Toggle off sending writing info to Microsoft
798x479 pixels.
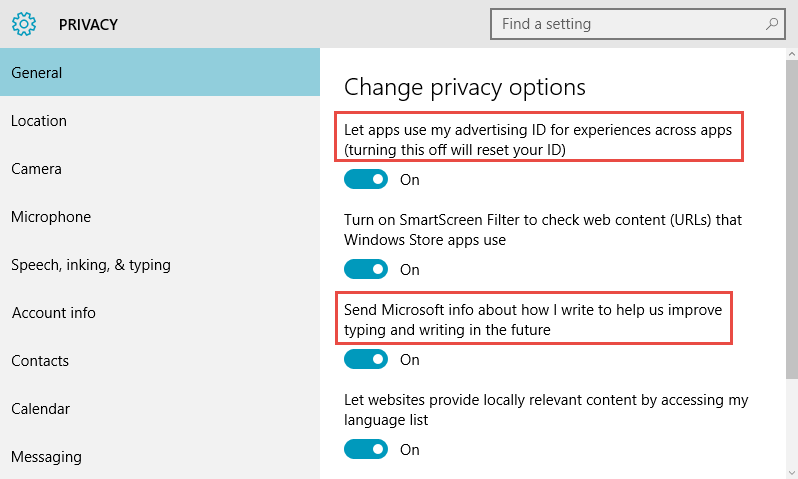[x=366, y=359]
